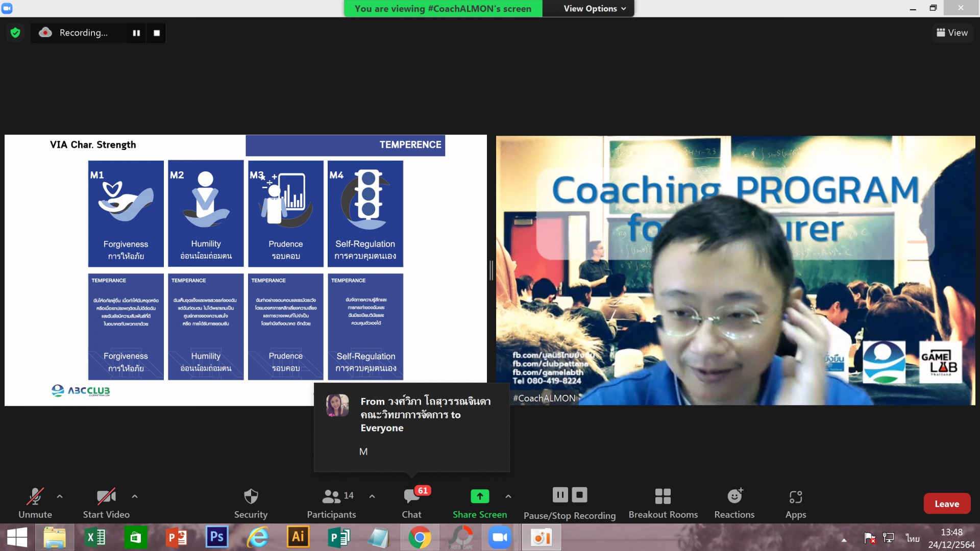Open the View layout menu

[952, 33]
